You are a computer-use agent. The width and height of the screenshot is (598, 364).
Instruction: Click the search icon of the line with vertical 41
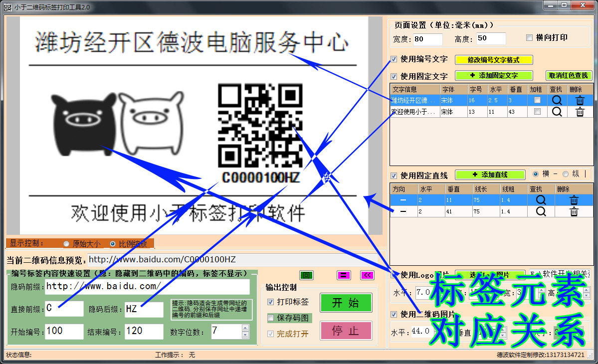tap(541, 211)
